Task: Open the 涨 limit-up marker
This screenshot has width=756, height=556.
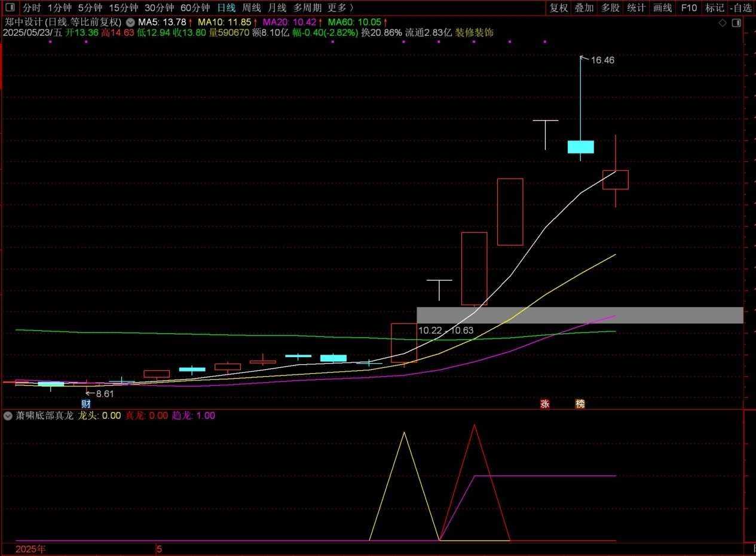Action: pyautogui.click(x=544, y=404)
